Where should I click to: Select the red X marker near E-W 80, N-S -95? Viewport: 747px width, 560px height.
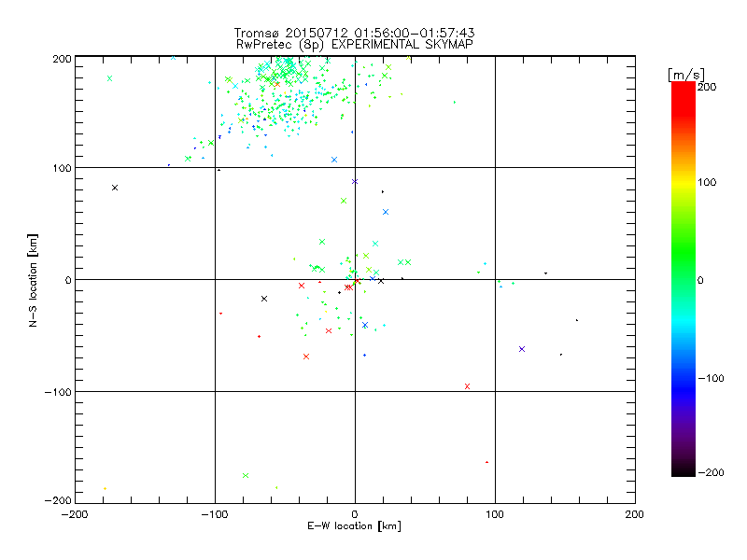click(468, 386)
